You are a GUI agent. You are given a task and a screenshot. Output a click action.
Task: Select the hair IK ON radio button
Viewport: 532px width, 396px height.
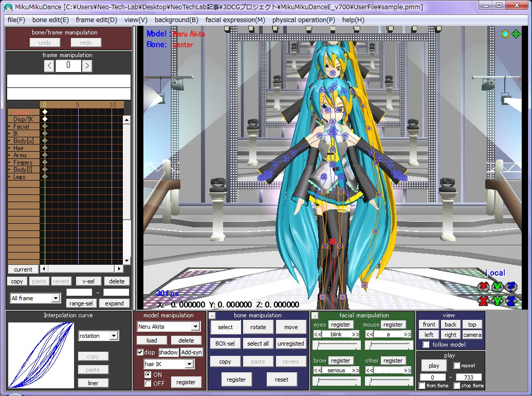148,374
